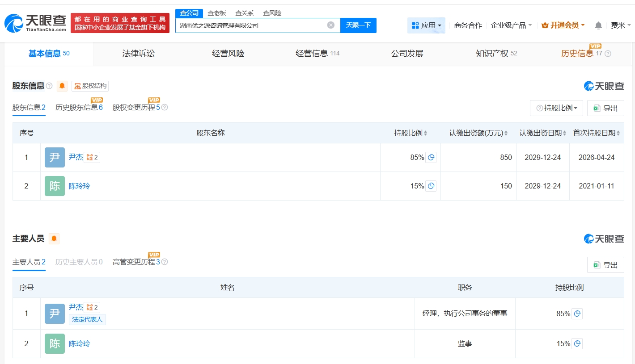Expand the 企业级产品 menu
This screenshot has height=364, width=635.
click(x=511, y=25)
